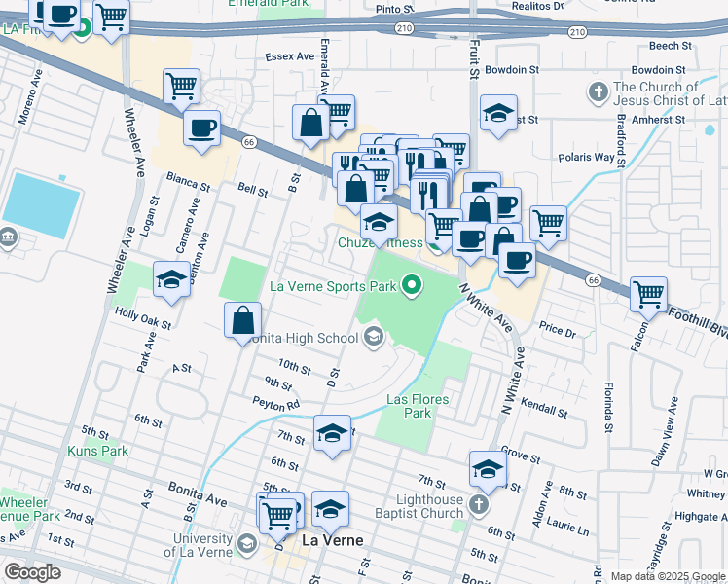
Task: Open the school marker near Grove St
Action: tap(487, 469)
